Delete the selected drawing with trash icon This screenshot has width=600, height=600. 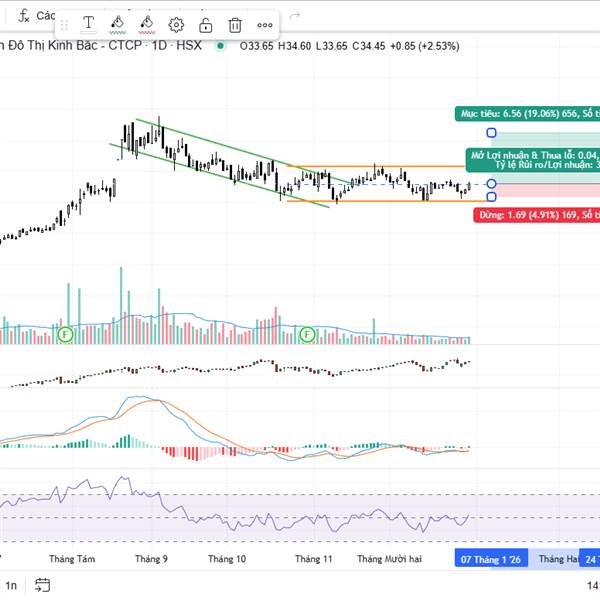[x=234, y=24]
